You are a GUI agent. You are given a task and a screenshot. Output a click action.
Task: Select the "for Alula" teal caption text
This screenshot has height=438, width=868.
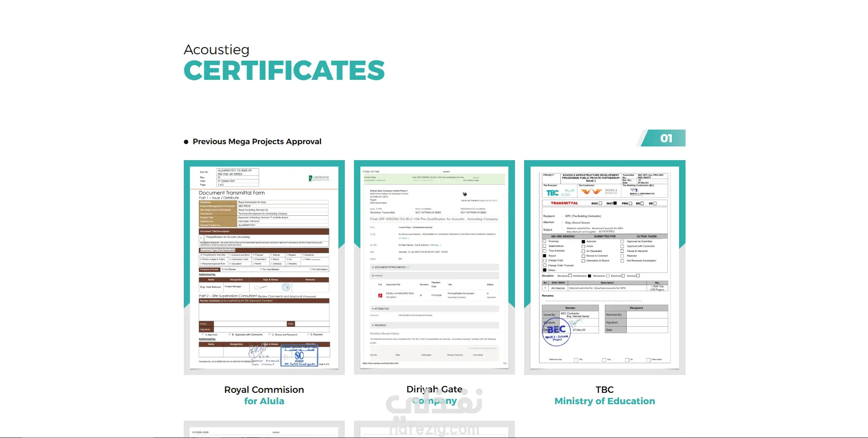(264, 401)
